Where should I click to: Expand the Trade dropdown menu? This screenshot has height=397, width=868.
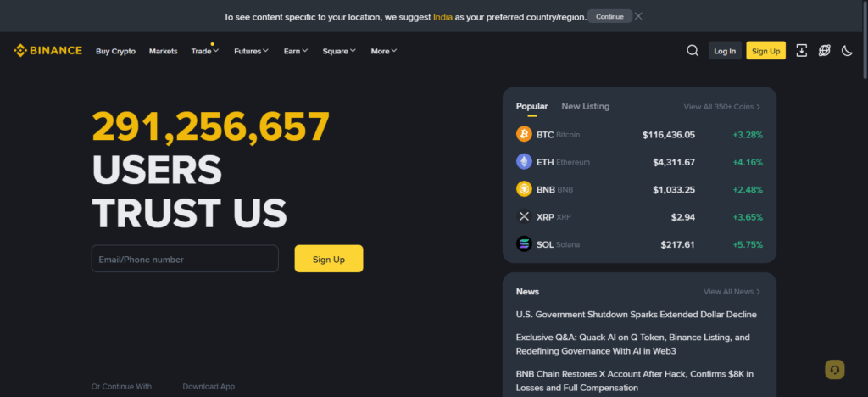[x=204, y=51]
